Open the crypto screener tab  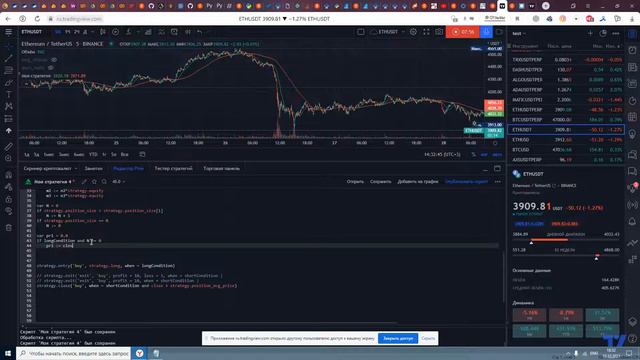(47, 169)
